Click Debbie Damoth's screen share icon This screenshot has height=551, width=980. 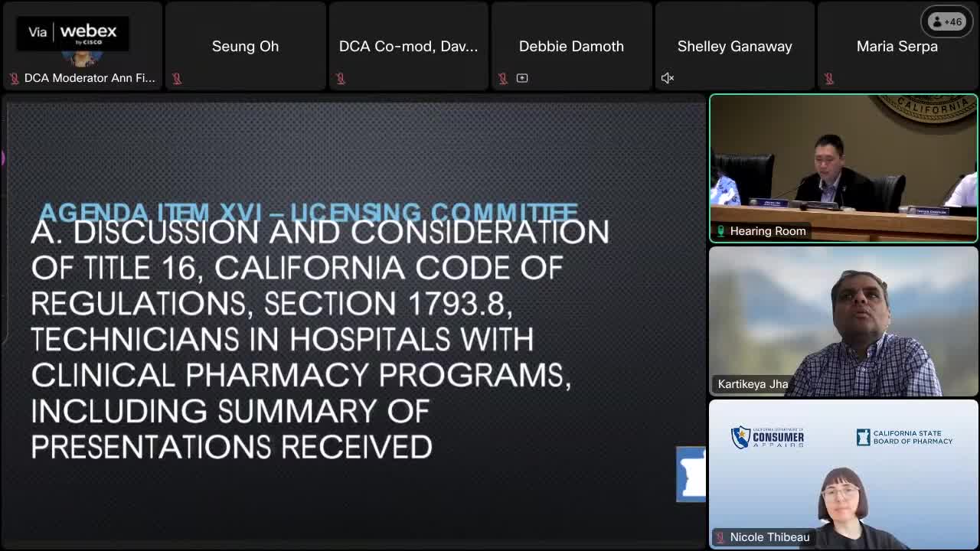tap(522, 78)
